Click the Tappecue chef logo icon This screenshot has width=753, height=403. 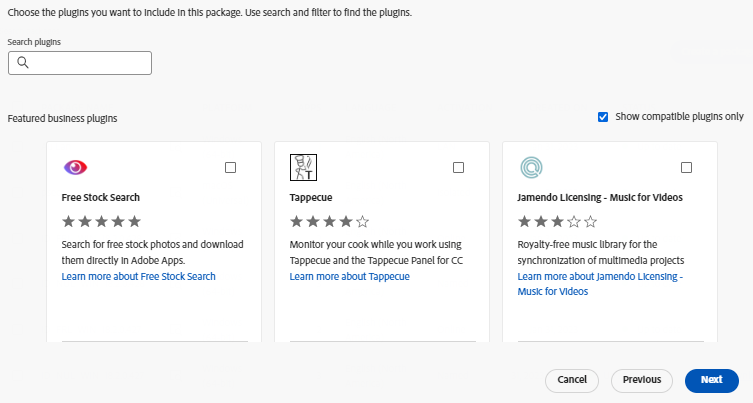(x=303, y=167)
